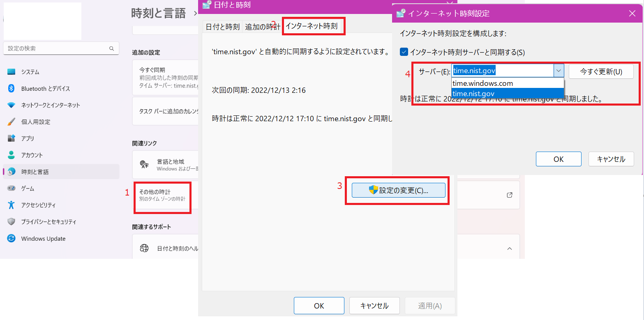The height and width of the screenshot is (320, 644).
Task: Click the language and region icon
Action: (144, 165)
